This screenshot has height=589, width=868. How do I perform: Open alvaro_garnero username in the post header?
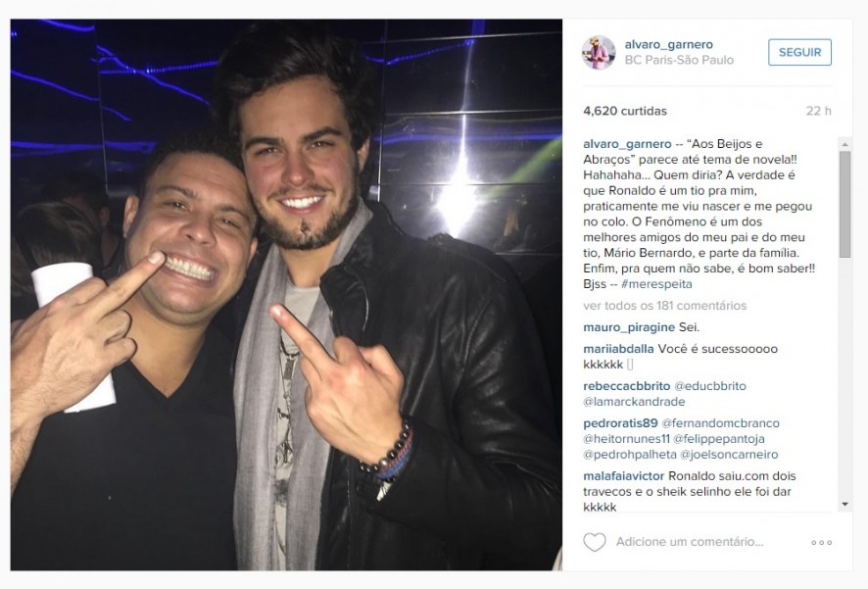(669, 44)
